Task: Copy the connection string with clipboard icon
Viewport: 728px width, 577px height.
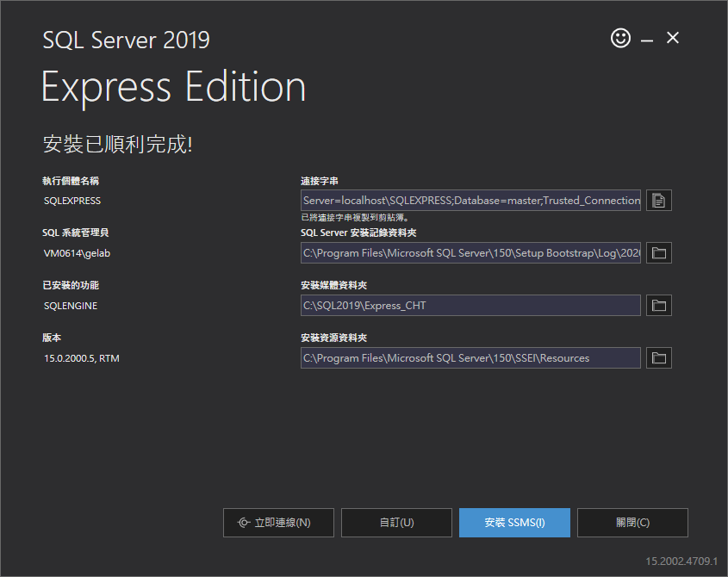Action: 659,201
